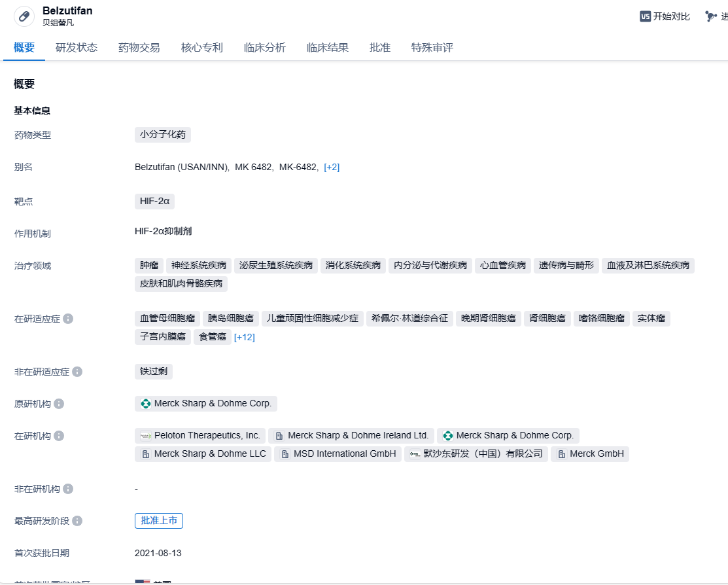
Task: Click the info icon beside 非在研机构
Action: tap(68, 489)
